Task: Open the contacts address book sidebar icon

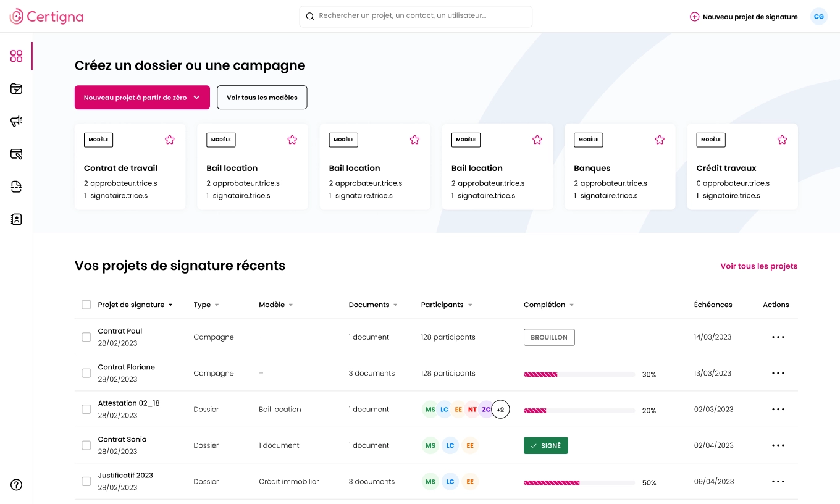Action: pyautogui.click(x=17, y=219)
